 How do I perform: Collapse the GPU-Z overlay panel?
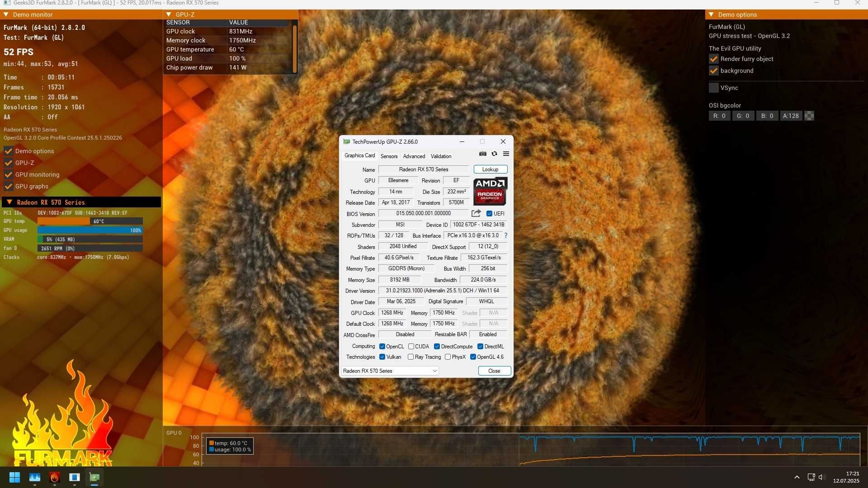point(169,14)
